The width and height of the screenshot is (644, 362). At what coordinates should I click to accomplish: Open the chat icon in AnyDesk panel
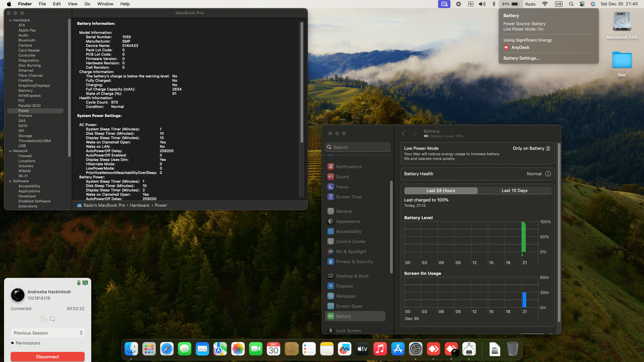tap(52, 319)
